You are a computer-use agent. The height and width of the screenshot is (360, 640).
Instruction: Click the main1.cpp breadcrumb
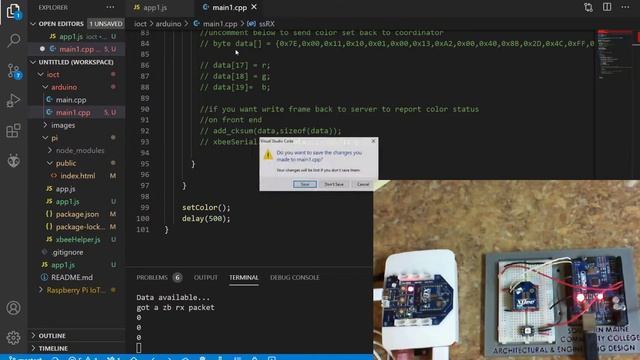pyautogui.click(x=220, y=24)
